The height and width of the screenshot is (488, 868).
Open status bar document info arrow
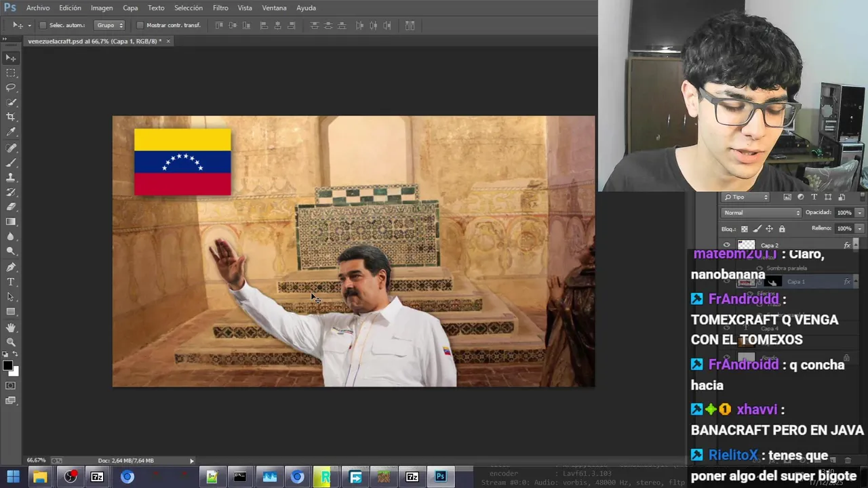click(192, 461)
